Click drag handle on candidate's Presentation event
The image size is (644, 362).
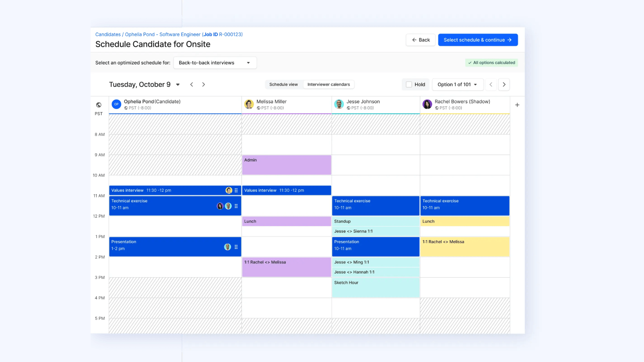[236, 247]
